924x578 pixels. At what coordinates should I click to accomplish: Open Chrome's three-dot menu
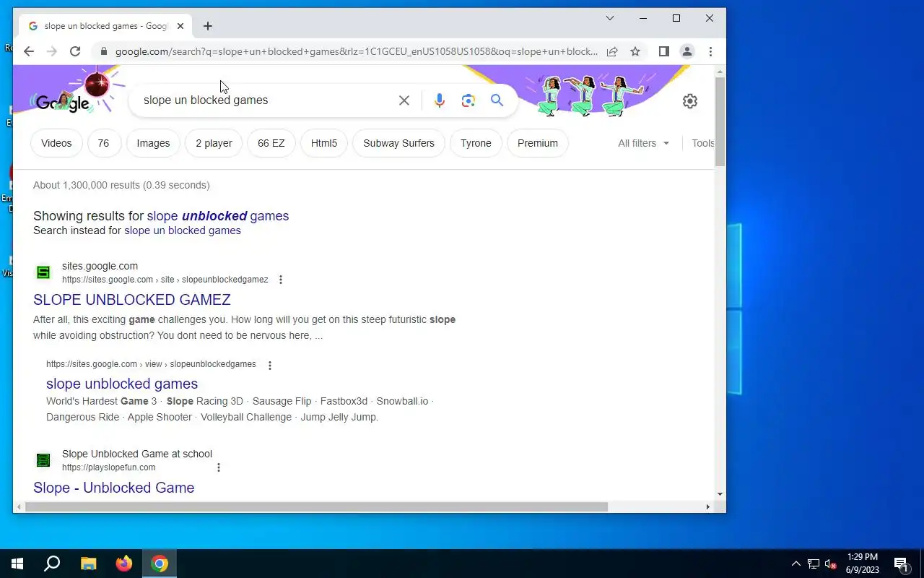(x=710, y=51)
